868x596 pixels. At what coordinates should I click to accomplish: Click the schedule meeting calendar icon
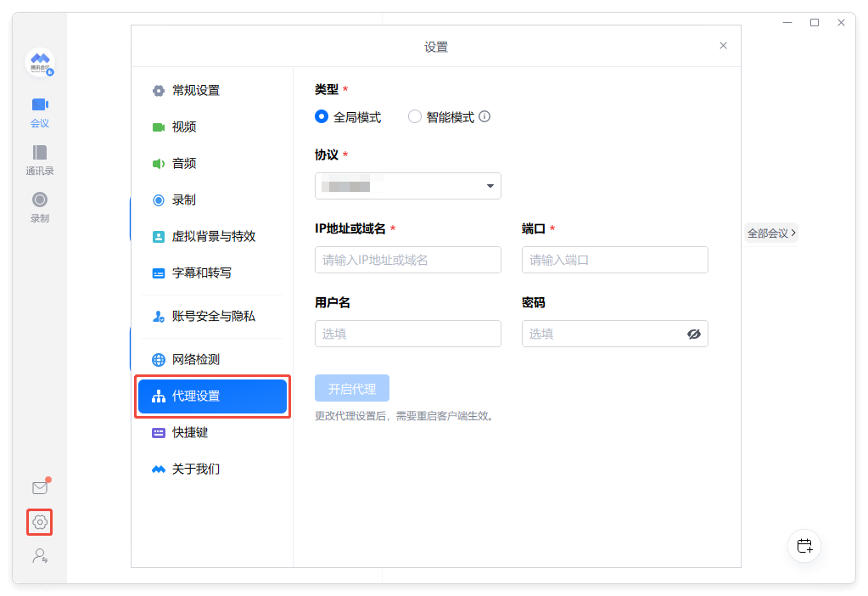pos(804,546)
